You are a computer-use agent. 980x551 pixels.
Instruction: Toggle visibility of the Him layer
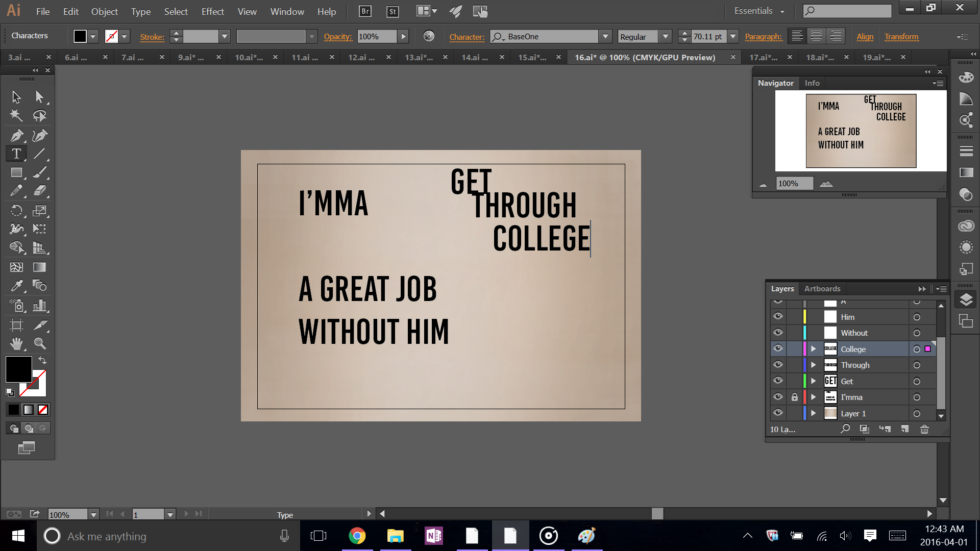(x=778, y=316)
